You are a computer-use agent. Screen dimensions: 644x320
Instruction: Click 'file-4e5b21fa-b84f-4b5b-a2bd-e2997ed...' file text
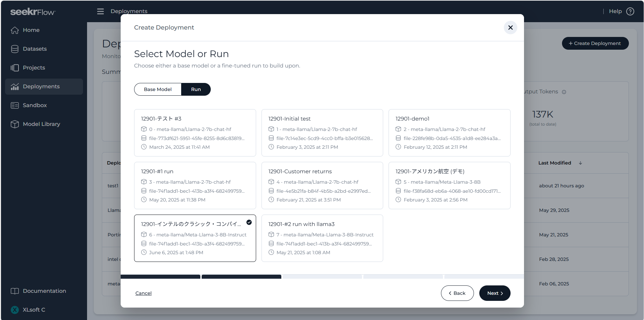(323, 191)
